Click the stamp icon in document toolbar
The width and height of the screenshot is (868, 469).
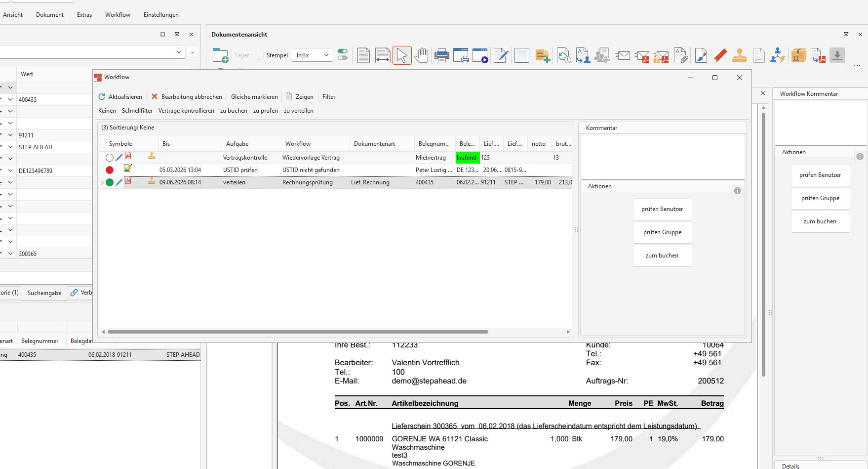pyautogui.click(x=739, y=55)
